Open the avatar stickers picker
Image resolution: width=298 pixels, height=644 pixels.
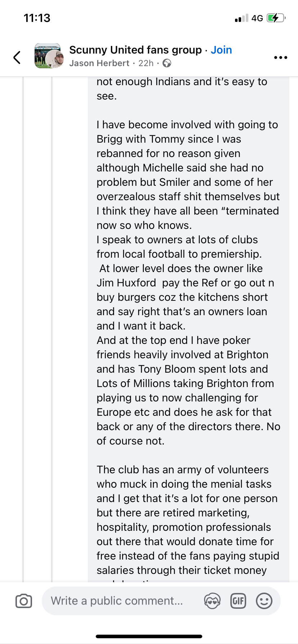click(212, 601)
